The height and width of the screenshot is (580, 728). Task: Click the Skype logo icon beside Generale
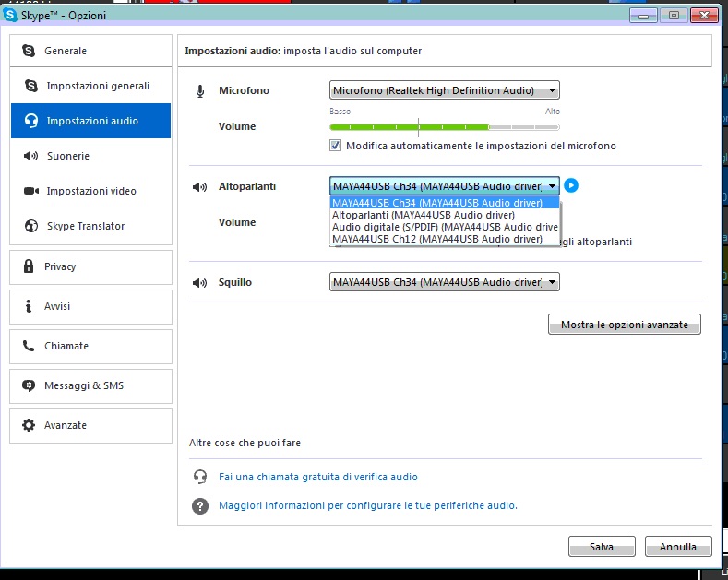click(x=29, y=51)
